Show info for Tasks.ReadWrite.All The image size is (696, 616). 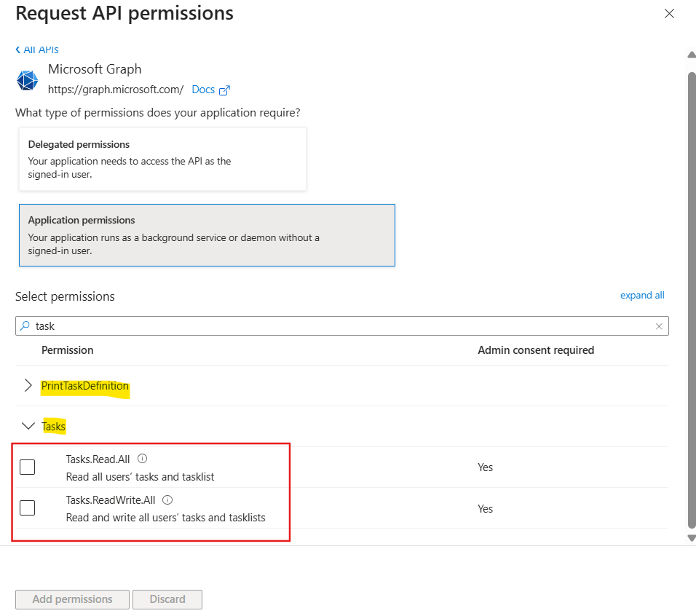[167, 499]
